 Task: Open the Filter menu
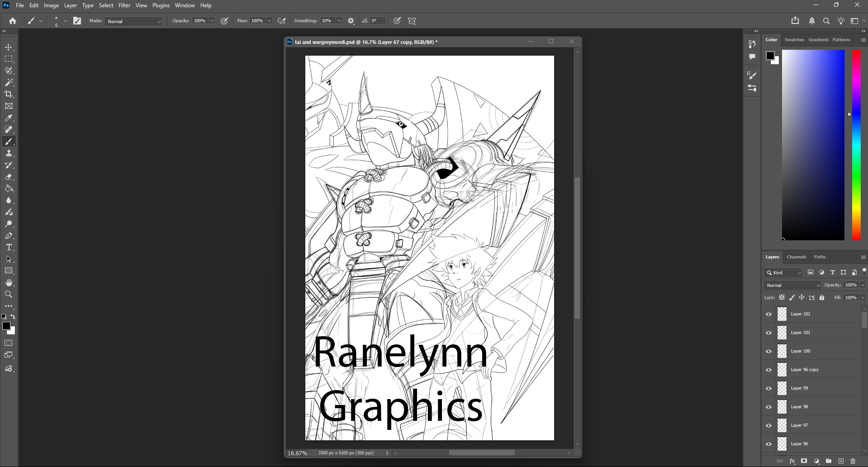(124, 5)
